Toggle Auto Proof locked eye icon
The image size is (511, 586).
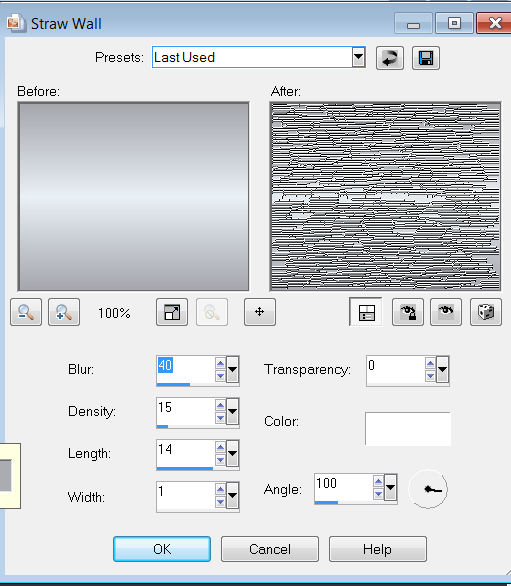(408, 312)
